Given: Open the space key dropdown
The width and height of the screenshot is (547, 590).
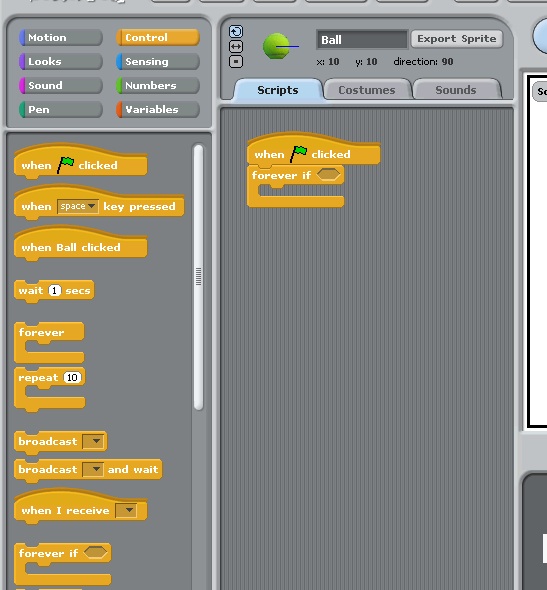Looking at the screenshot, I should tap(78, 206).
